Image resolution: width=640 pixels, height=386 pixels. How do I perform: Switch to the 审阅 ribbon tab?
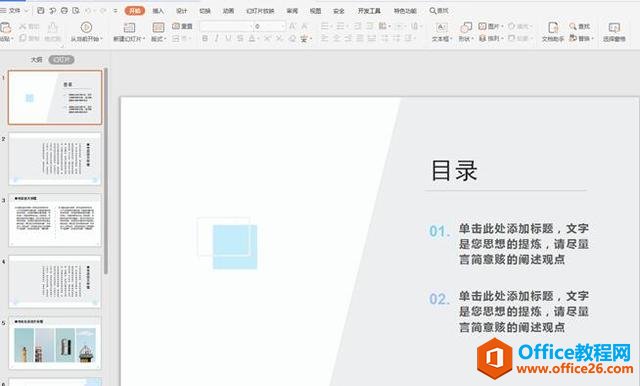pyautogui.click(x=292, y=11)
